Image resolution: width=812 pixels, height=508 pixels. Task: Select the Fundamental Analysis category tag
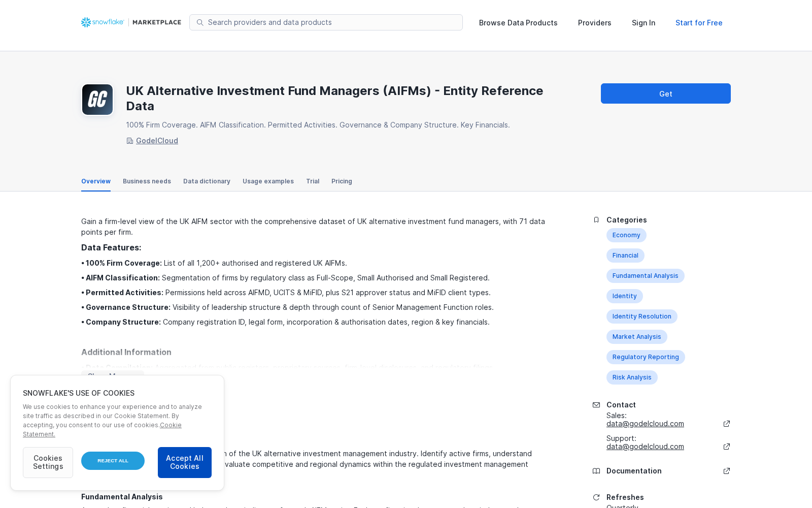[x=646, y=276]
